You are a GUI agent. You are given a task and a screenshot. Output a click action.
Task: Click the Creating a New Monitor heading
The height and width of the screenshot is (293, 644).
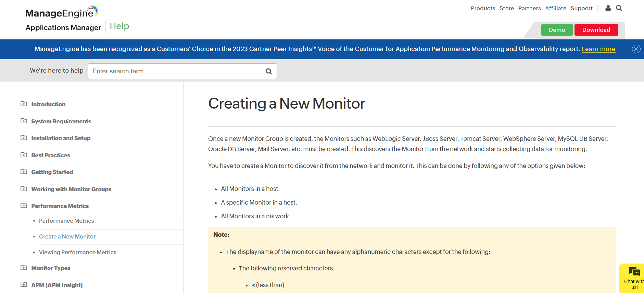[x=287, y=103]
